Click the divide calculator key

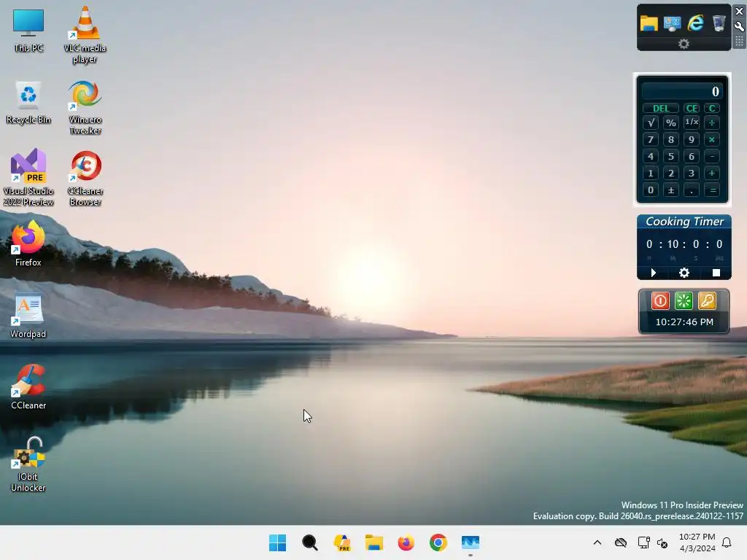point(712,122)
